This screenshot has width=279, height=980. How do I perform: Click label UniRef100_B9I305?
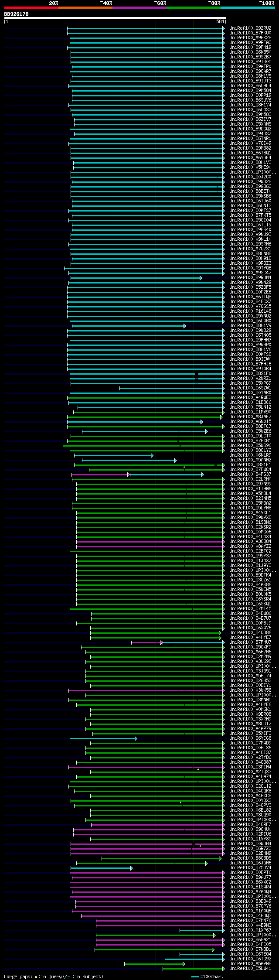coord(250,61)
